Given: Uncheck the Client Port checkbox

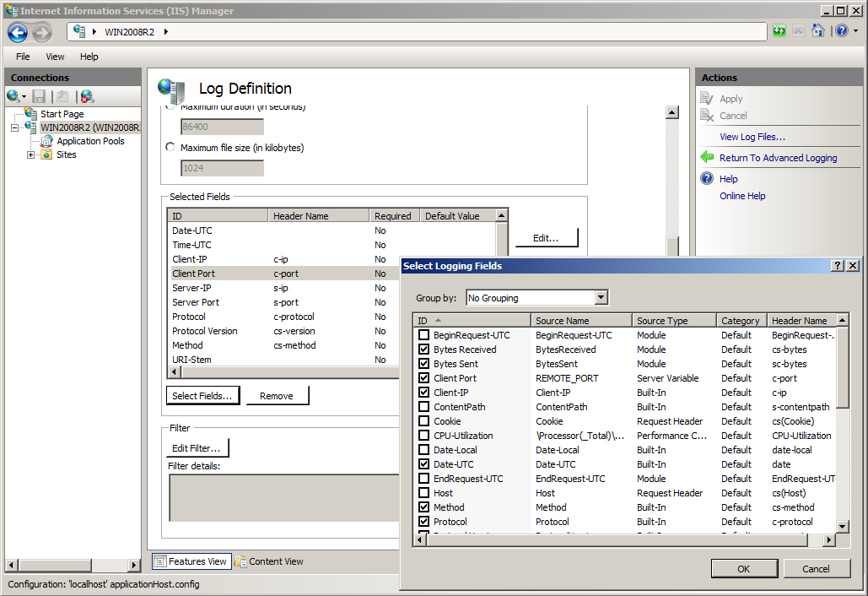Looking at the screenshot, I should click(x=424, y=378).
